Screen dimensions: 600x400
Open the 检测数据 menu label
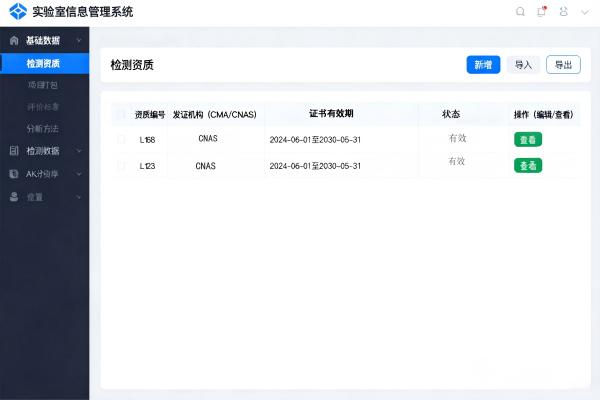coord(43,151)
